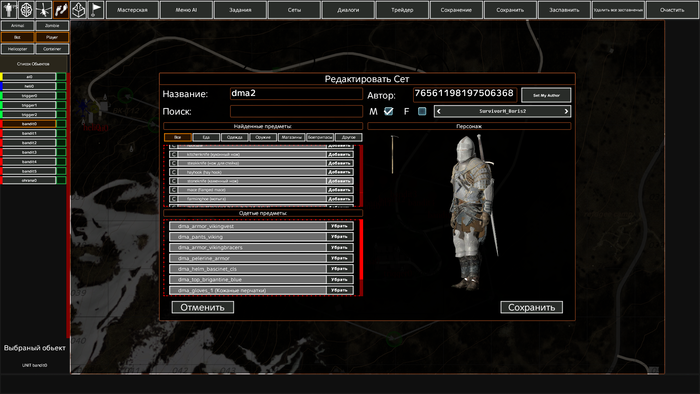Image resolution: width=700 pixels, height=394 pixels.
Task: Click Убрать for dma_armor_vikingvest
Action: (339, 226)
